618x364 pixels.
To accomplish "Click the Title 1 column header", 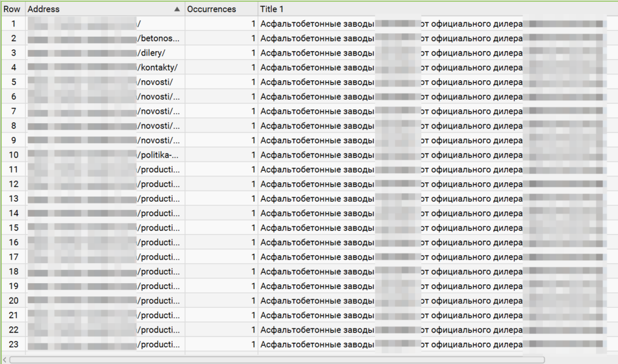I will (x=272, y=10).
